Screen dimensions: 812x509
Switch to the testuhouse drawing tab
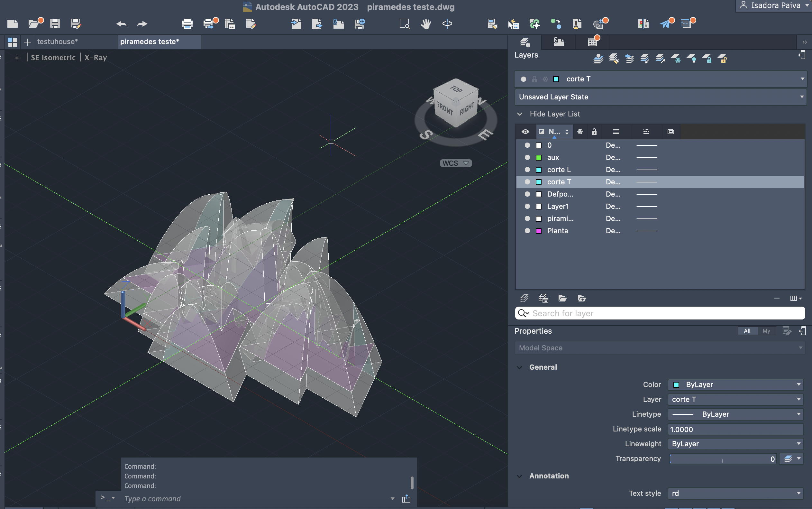click(58, 42)
